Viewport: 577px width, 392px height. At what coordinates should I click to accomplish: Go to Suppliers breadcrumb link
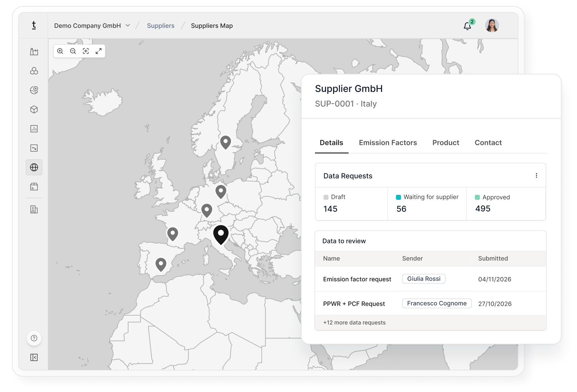(161, 26)
